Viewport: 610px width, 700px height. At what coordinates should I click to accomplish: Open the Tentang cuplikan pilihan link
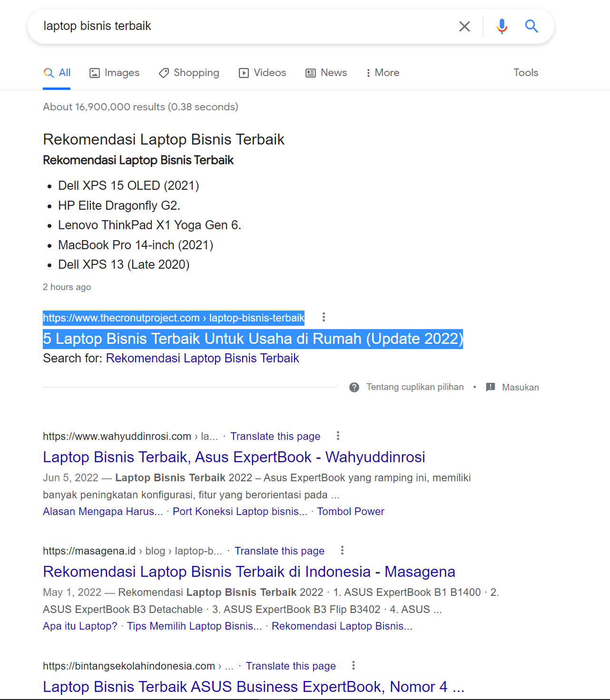point(415,387)
